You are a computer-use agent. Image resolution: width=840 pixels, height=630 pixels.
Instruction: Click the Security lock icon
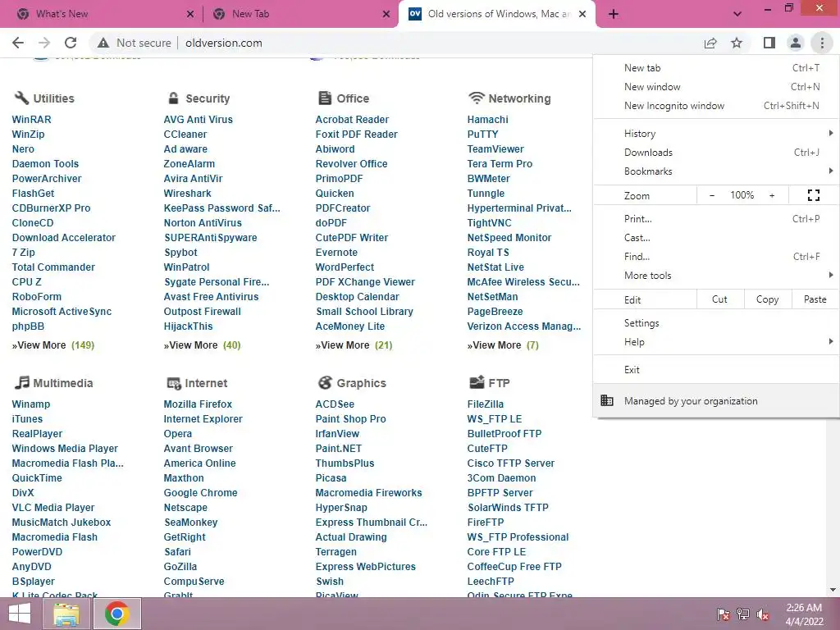(x=173, y=98)
